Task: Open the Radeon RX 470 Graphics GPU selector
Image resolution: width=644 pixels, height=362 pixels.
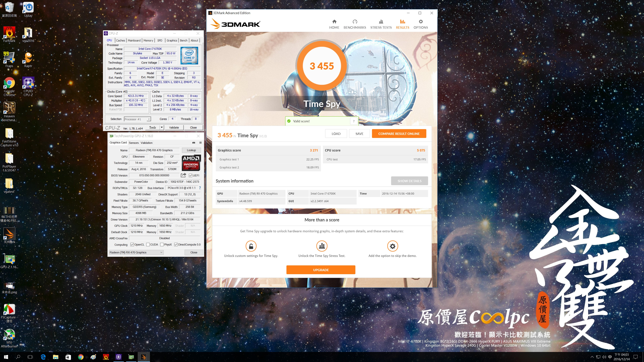Action: click(136, 252)
